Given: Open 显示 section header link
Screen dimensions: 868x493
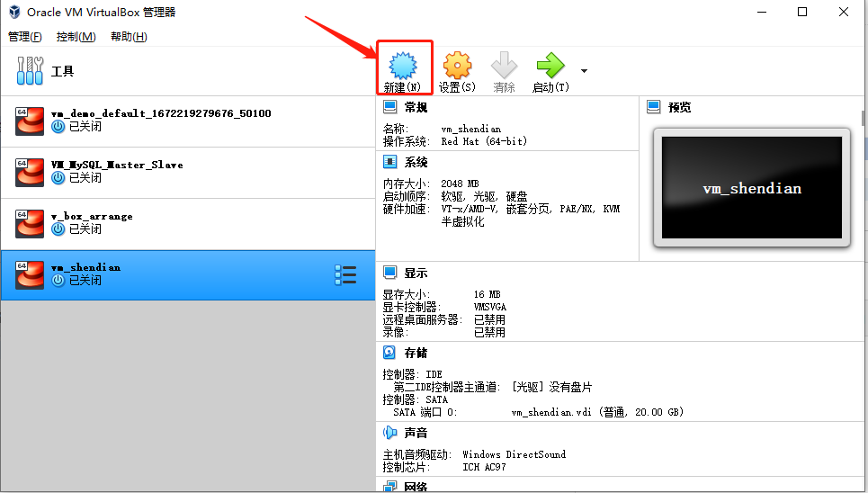Looking at the screenshot, I should pos(416,273).
